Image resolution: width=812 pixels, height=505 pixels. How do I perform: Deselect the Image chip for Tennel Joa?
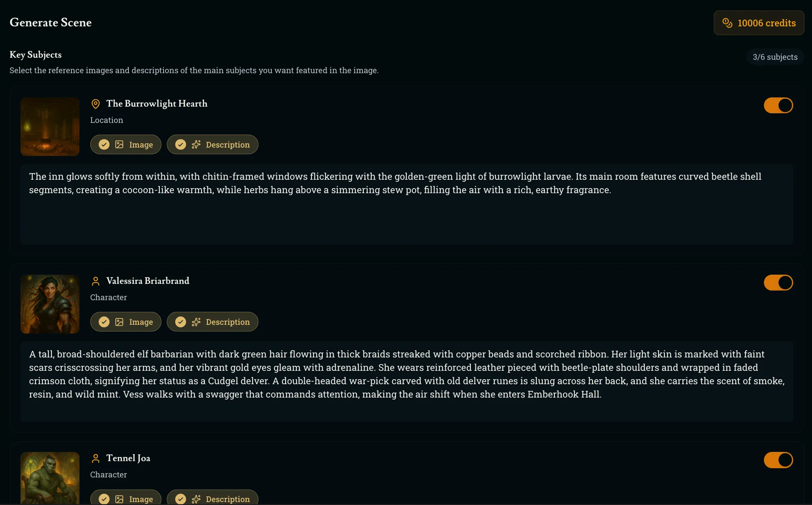tap(125, 498)
